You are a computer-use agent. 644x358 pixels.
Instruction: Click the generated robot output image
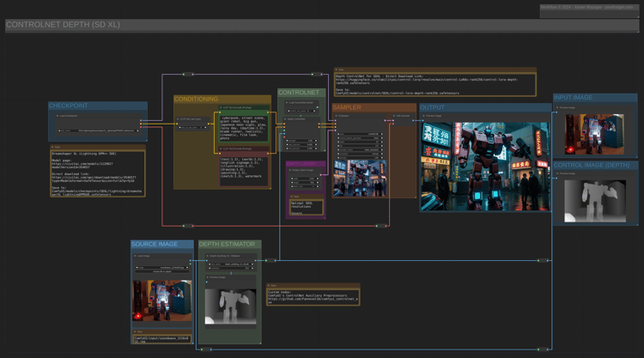coord(484,165)
